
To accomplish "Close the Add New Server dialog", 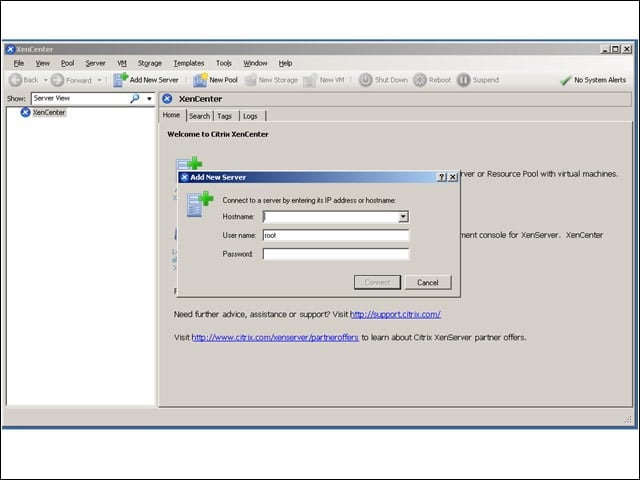I will point(453,177).
